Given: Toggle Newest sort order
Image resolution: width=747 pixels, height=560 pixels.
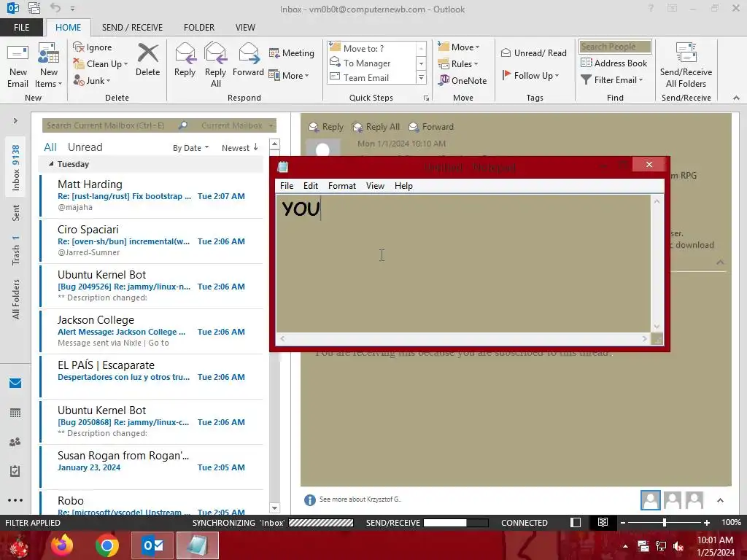Looking at the screenshot, I should point(239,148).
